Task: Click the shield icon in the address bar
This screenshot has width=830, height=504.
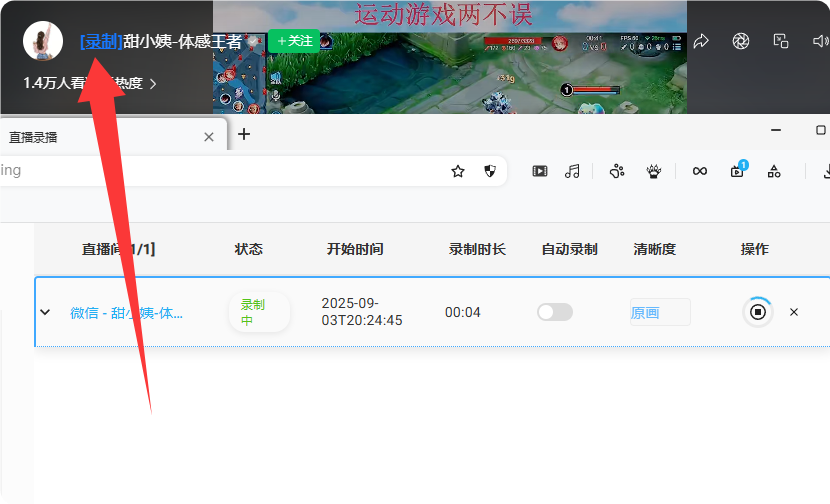Action: pyautogui.click(x=490, y=171)
